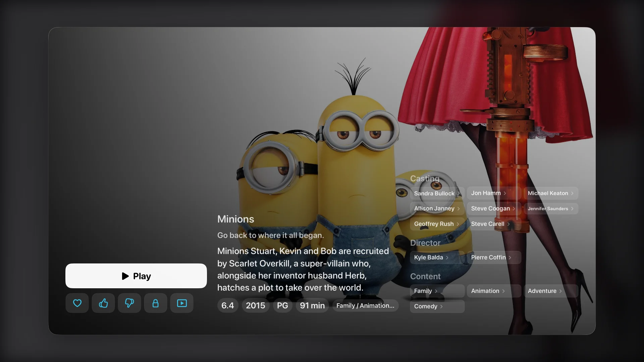Browse the Family genre
Viewport: 644px width, 362px height.
[437, 291]
